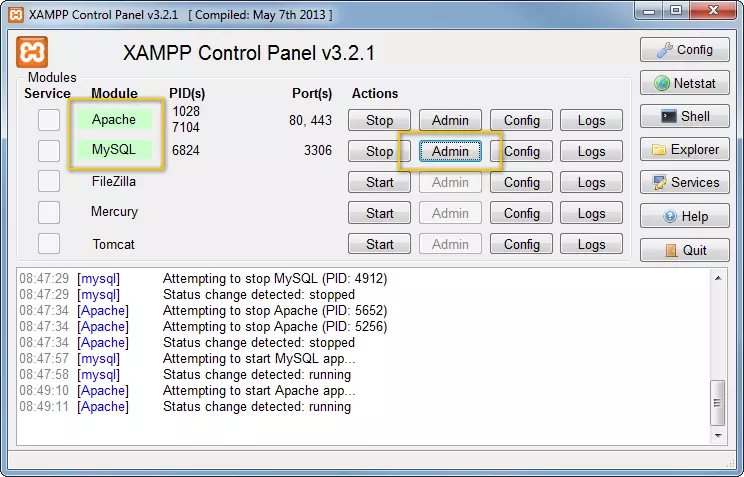Viewport: 744px width, 477px height.
Task: View FileZilla Logs
Action: pos(591,182)
